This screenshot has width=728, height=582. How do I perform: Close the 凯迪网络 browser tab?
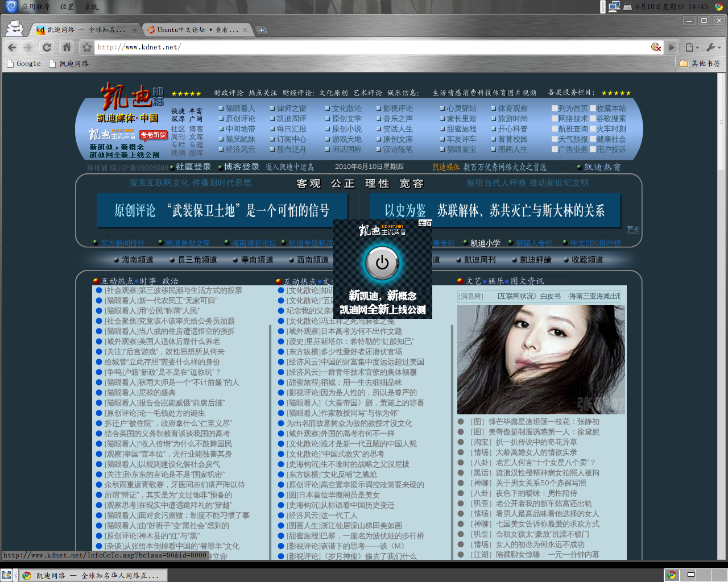135,30
